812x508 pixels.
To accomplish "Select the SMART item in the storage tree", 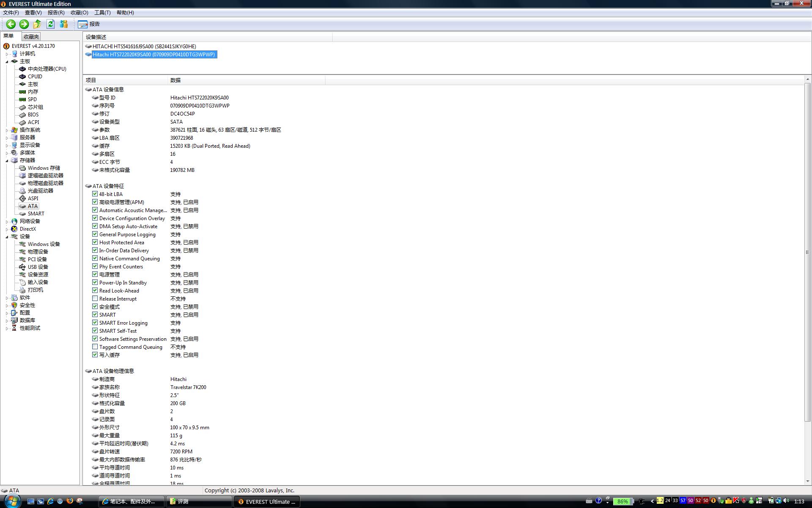I will [x=36, y=214].
